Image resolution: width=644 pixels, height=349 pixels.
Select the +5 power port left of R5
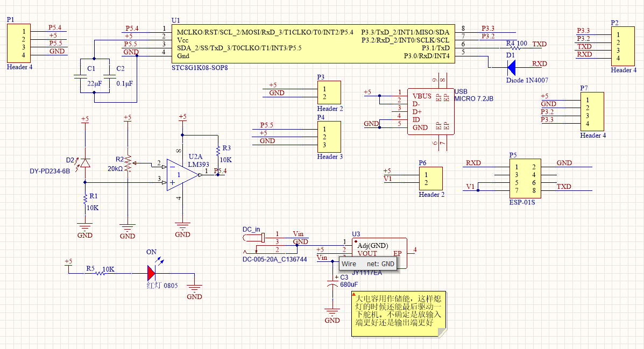pos(68,263)
